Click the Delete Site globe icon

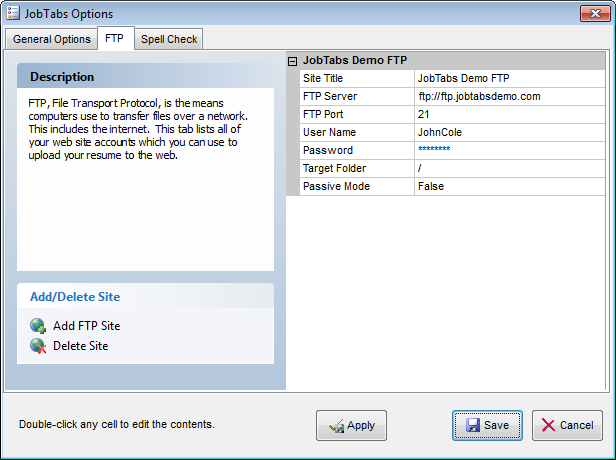click(38, 346)
